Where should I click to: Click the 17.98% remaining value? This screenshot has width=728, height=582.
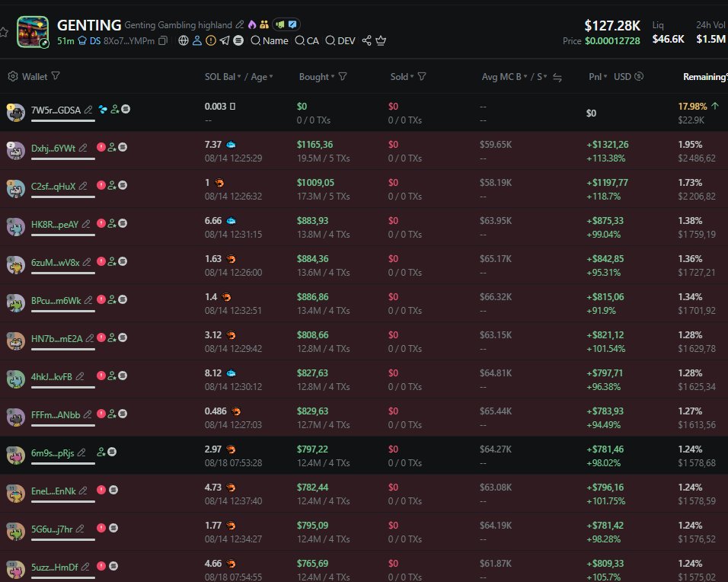click(x=692, y=107)
